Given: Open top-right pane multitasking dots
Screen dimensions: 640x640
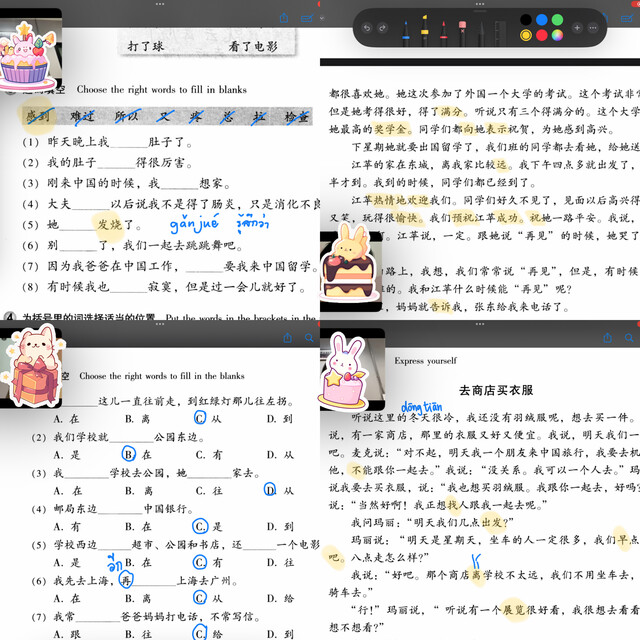Looking at the screenshot, I should (x=480, y=4).
